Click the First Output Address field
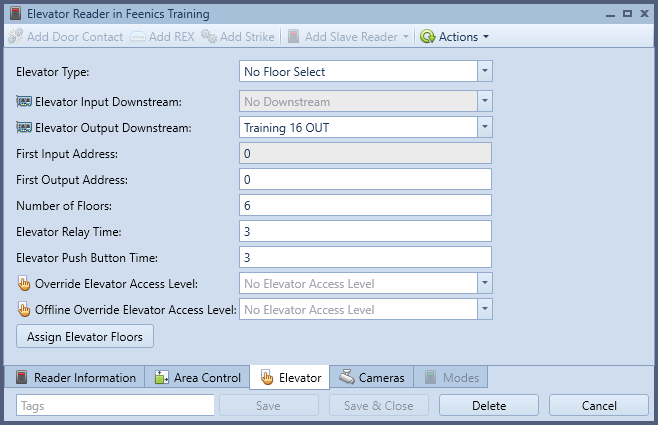The image size is (658, 425). (365, 179)
